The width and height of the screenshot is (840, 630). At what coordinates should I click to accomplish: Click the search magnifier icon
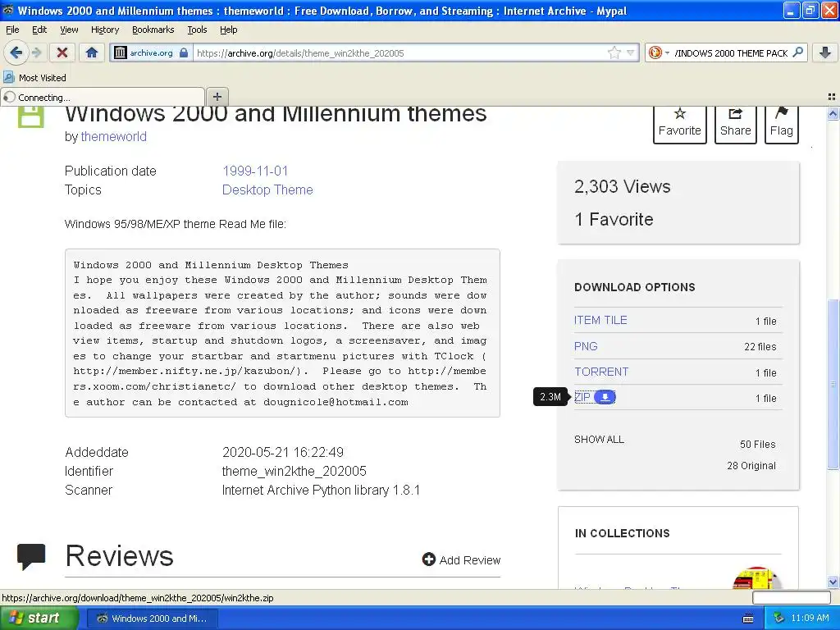coord(797,52)
